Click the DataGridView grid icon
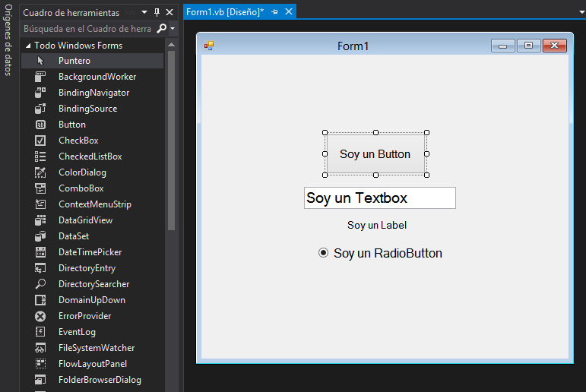Image resolution: width=586 pixels, height=392 pixels. point(40,220)
